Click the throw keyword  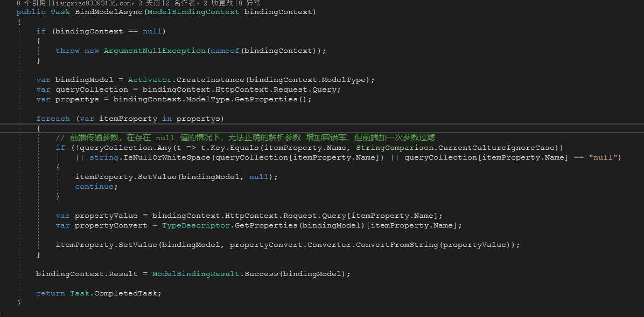[x=67, y=51]
